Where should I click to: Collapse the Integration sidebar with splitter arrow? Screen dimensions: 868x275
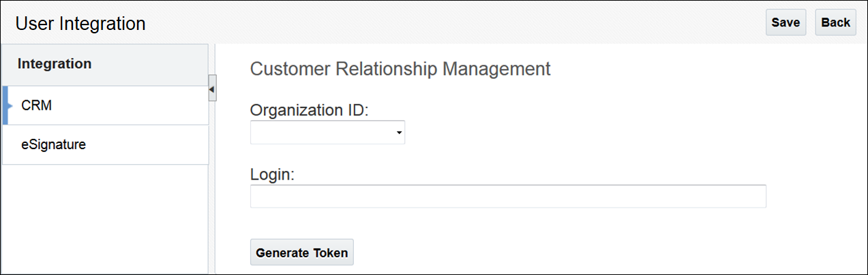(212, 88)
